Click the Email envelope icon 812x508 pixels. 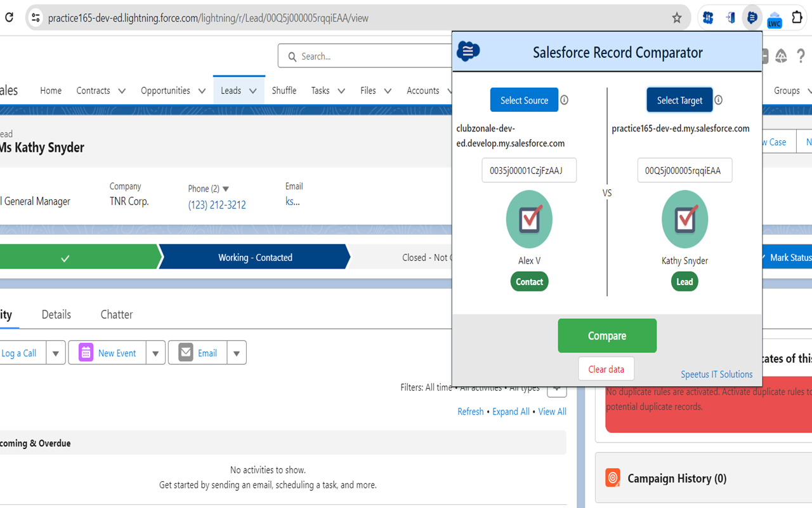186,353
